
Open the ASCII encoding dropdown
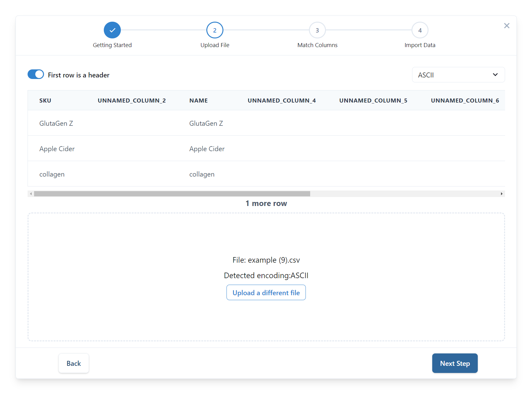(458, 75)
